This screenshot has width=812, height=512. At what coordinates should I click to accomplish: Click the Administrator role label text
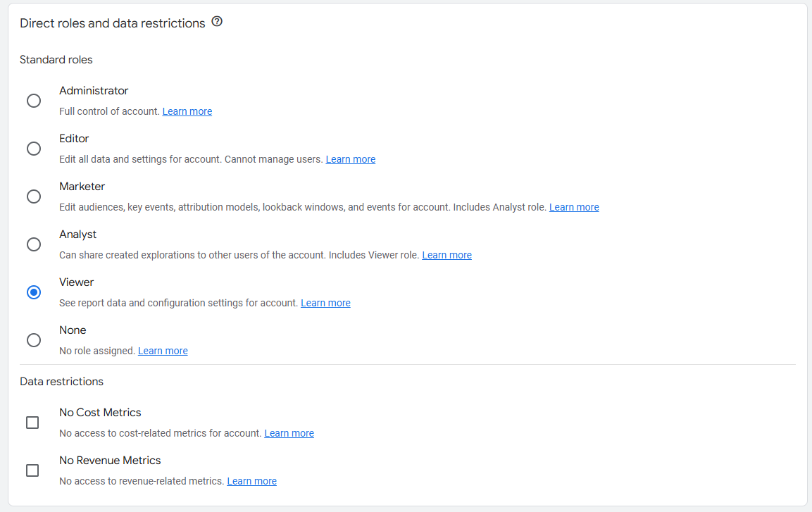[x=94, y=91]
